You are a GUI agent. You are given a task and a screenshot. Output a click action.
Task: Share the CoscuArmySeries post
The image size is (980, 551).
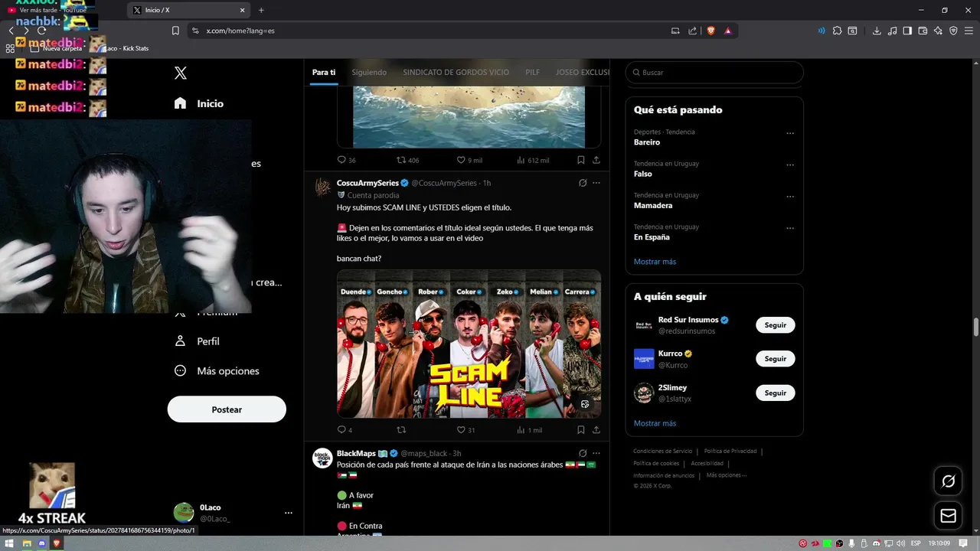pyautogui.click(x=596, y=429)
